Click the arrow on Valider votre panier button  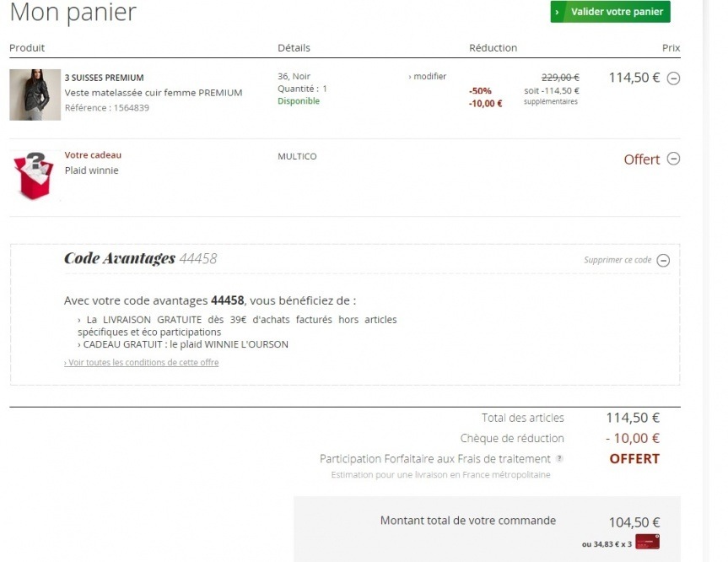coord(557,12)
